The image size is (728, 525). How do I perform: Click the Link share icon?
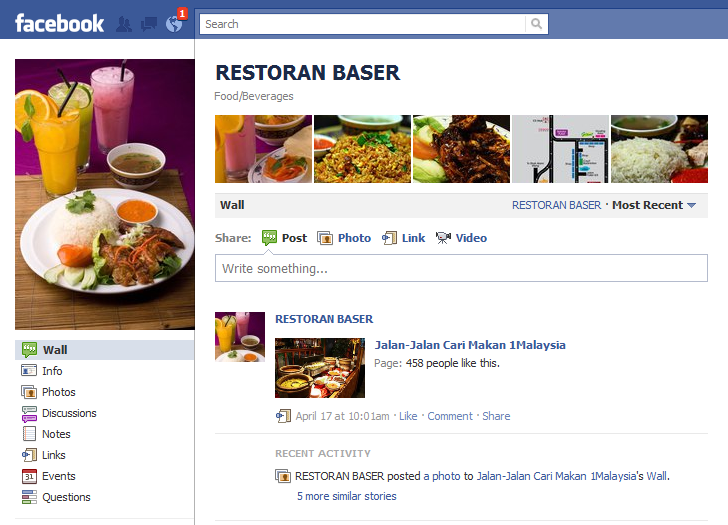coord(389,238)
